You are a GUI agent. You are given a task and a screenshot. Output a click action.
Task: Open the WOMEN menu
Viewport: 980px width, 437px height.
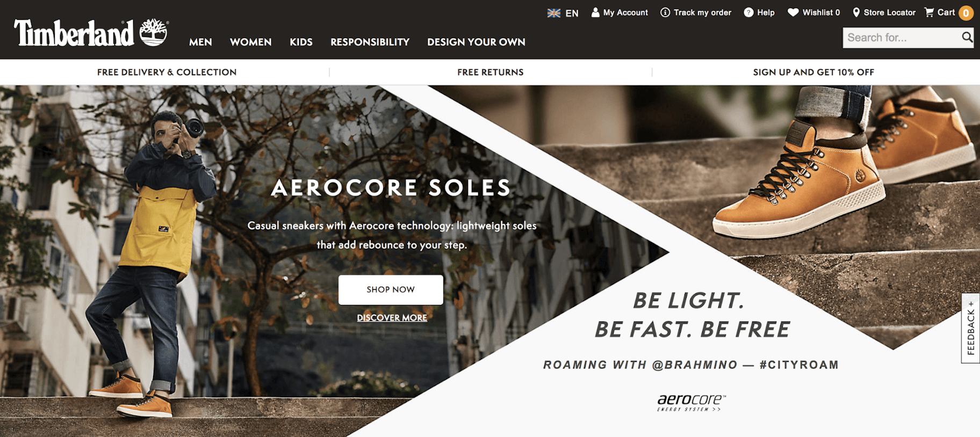(x=251, y=42)
